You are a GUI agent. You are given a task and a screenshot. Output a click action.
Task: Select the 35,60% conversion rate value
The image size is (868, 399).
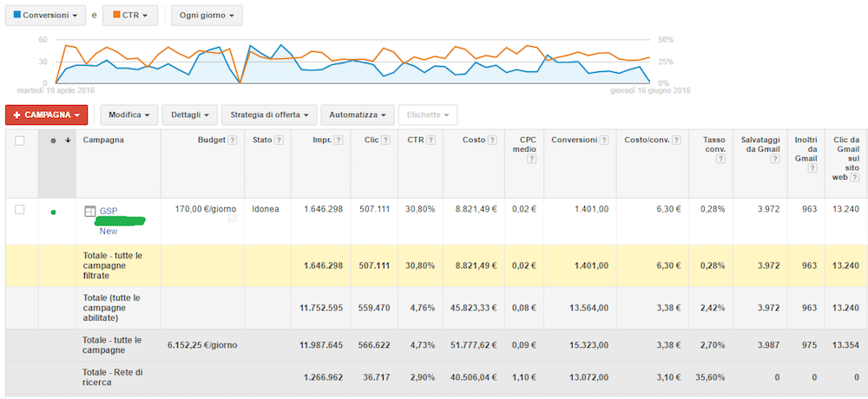710,377
